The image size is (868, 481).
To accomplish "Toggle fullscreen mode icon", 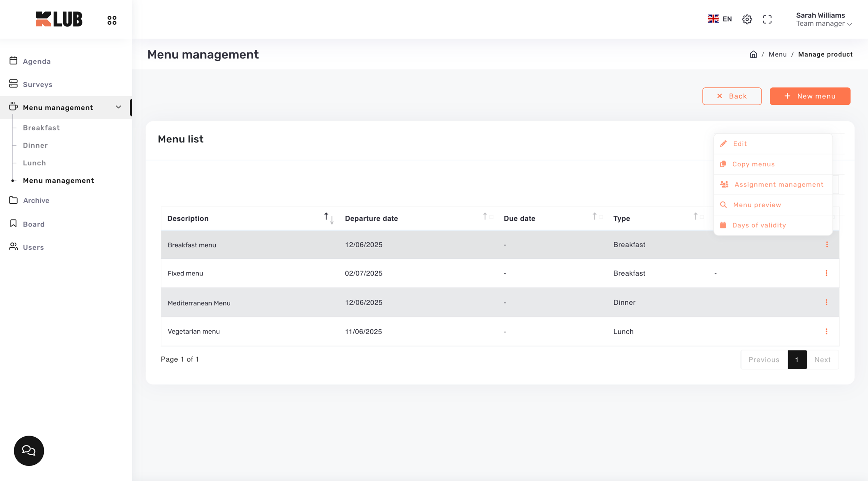I will pos(767,19).
